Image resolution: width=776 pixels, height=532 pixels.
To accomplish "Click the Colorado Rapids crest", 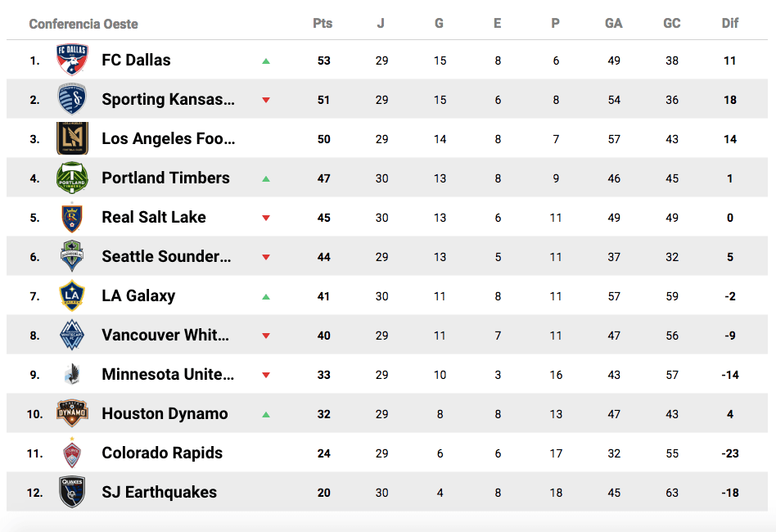I will click(72, 453).
